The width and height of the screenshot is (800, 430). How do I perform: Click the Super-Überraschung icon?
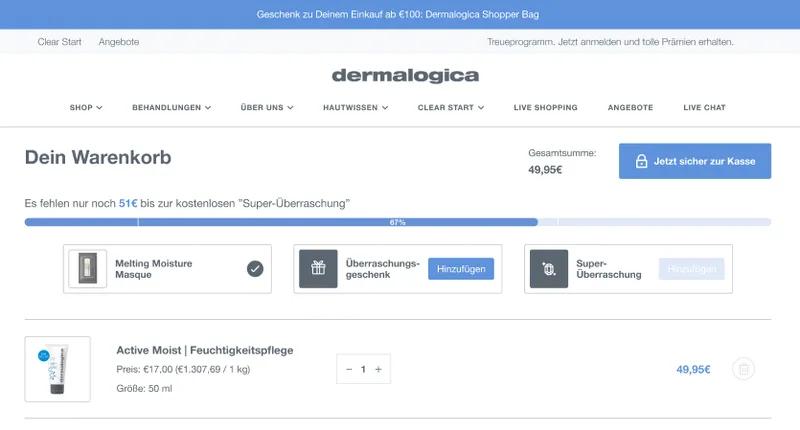[548, 269]
